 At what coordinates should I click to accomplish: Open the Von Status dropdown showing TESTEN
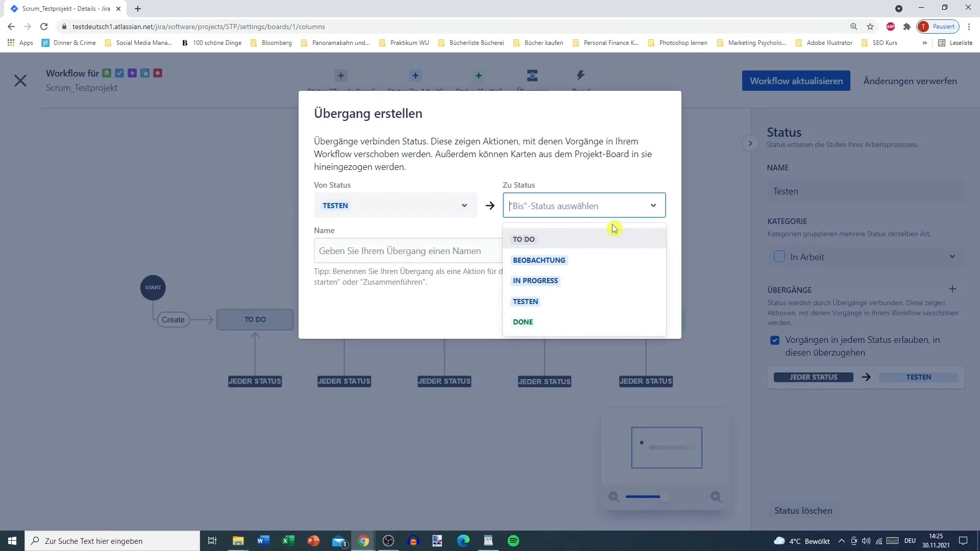pos(396,205)
